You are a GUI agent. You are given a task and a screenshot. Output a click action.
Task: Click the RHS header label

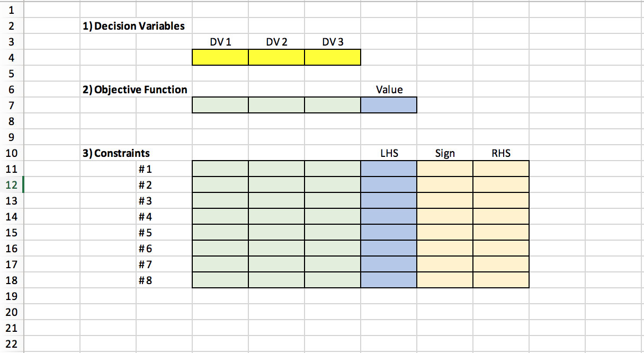click(x=500, y=153)
